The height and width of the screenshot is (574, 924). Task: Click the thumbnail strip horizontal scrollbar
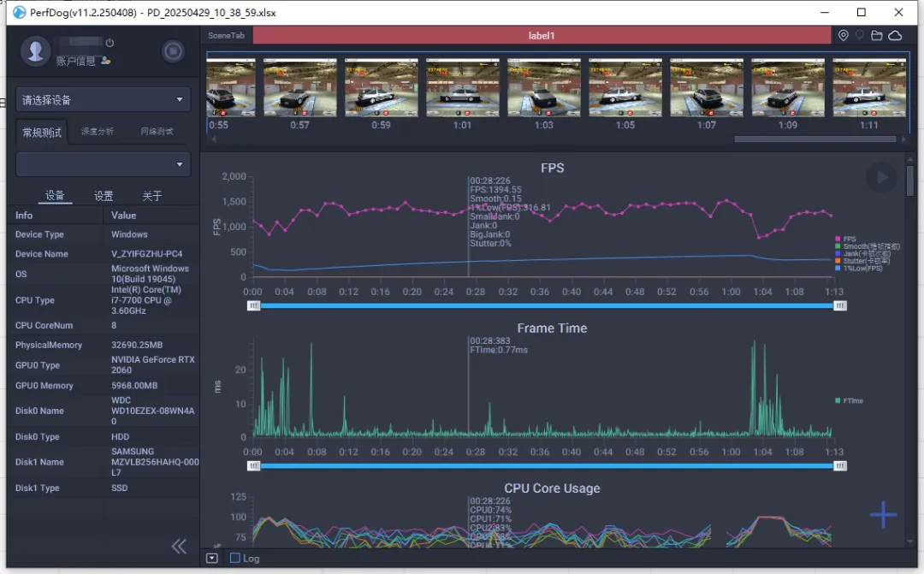coord(815,139)
